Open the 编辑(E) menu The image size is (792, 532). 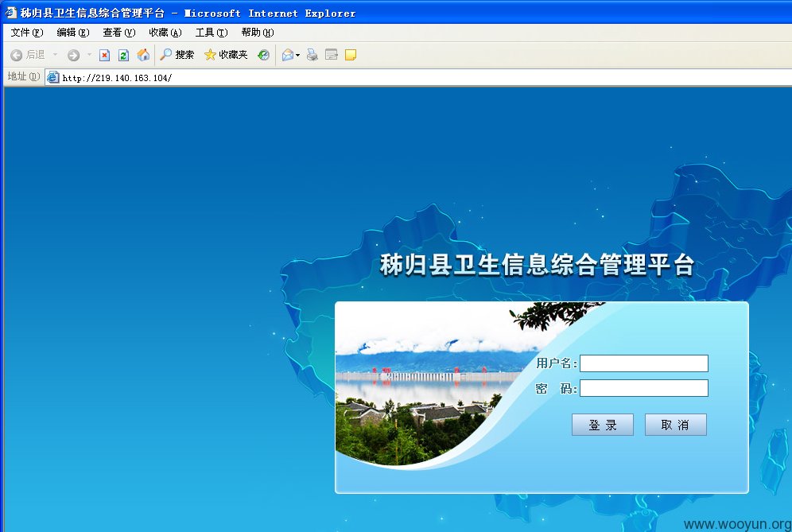73,33
